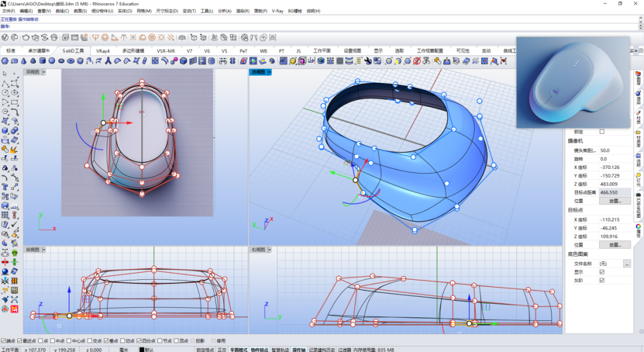
Task: Toggle 正交 ortho mode in status bar
Action: coord(222,350)
